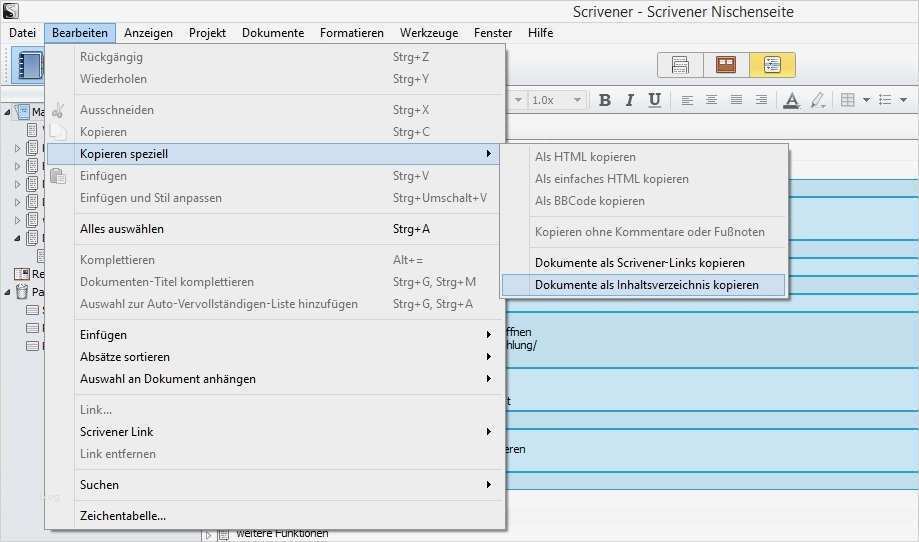Toggle the Binder view button

[x=28, y=65]
